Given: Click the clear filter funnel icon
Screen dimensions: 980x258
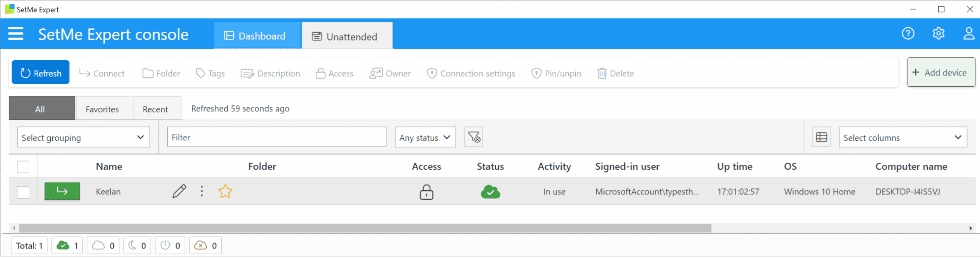Looking at the screenshot, I should tap(474, 137).
